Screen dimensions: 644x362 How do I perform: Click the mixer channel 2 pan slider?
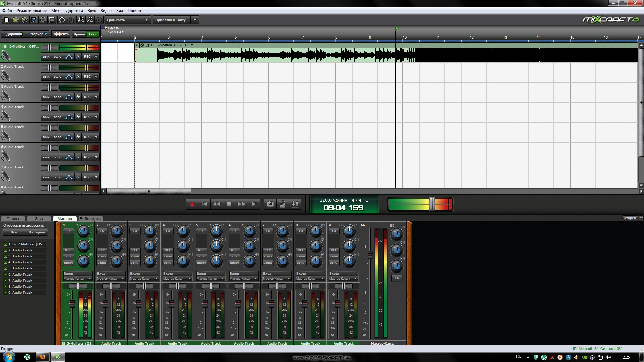click(111, 286)
